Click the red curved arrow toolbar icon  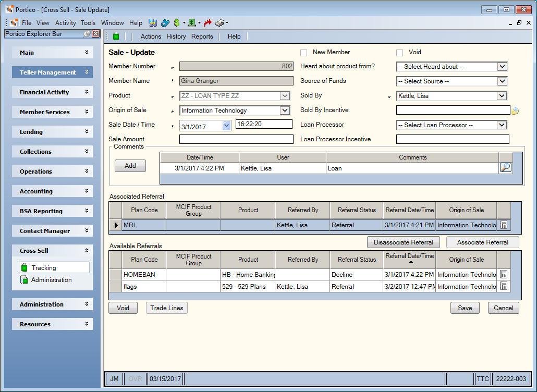tap(208, 23)
